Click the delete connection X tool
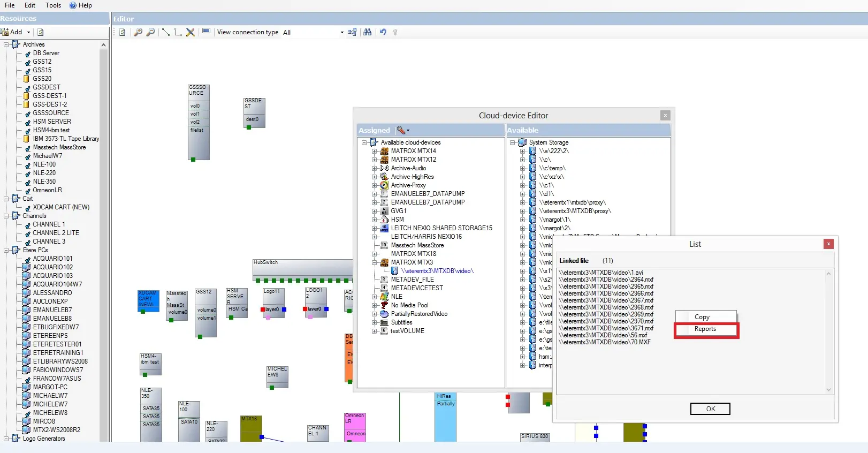Image resolution: width=868 pixels, height=453 pixels. coord(190,32)
